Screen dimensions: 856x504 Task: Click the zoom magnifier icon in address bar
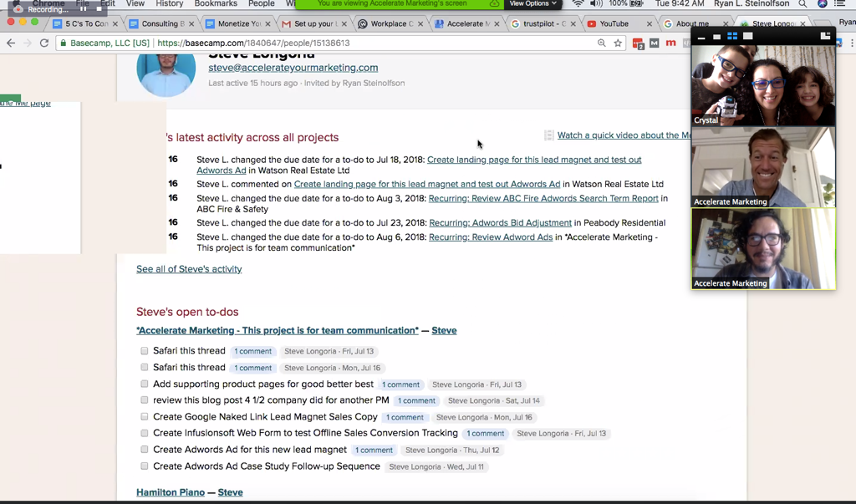click(602, 43)
